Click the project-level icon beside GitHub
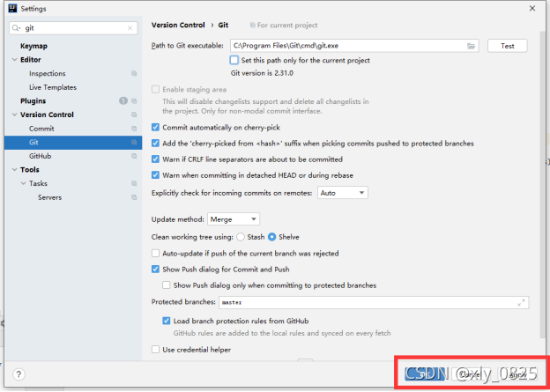 click(x=134, y=156)
